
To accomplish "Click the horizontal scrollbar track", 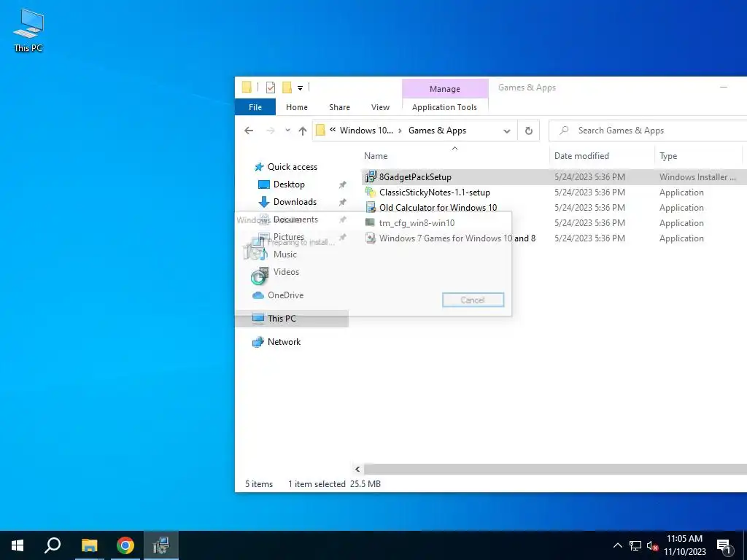I will [x=555, y=469].
